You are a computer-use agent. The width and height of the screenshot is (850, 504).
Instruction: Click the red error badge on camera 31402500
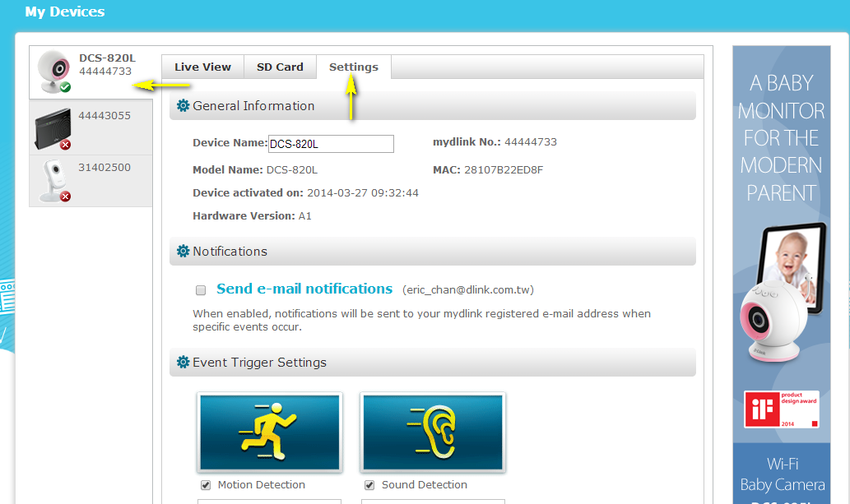[65, 195]
